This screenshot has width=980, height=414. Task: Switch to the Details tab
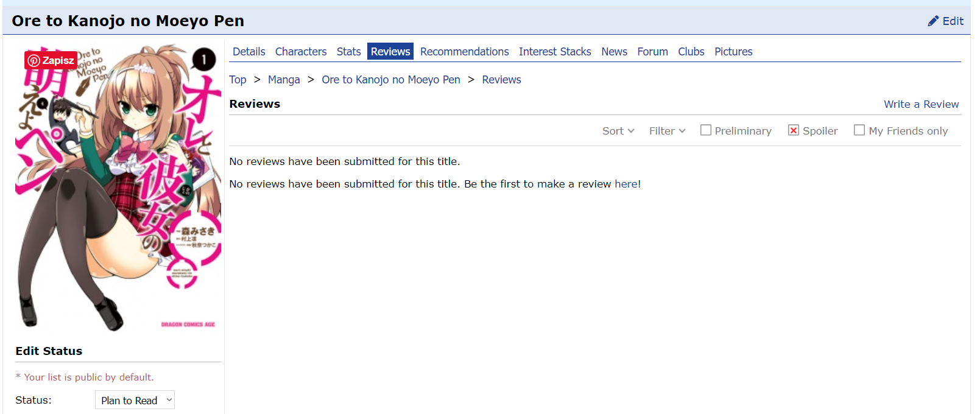[x=249, y=52]
